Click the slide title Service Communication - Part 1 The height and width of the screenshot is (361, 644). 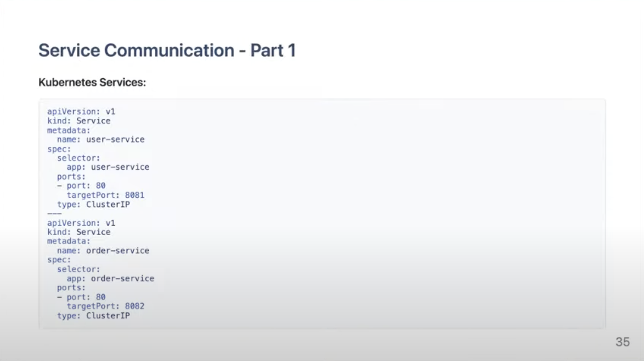[167, 51]
